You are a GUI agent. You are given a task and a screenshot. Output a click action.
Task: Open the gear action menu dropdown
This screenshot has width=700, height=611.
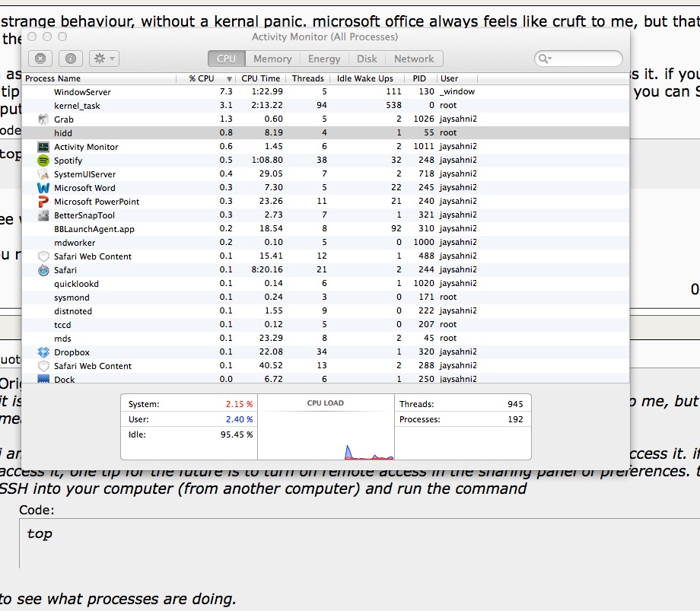click(x=104, y=59)
